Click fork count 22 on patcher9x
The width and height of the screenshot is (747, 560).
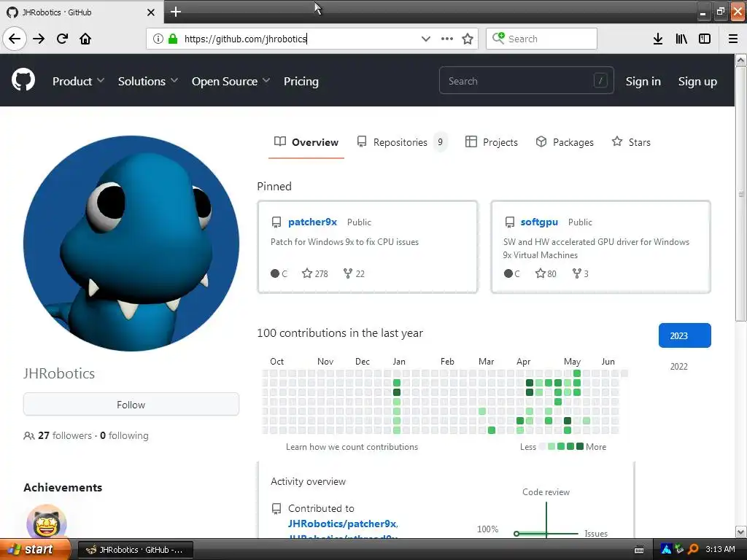click(x=354, y=273)
